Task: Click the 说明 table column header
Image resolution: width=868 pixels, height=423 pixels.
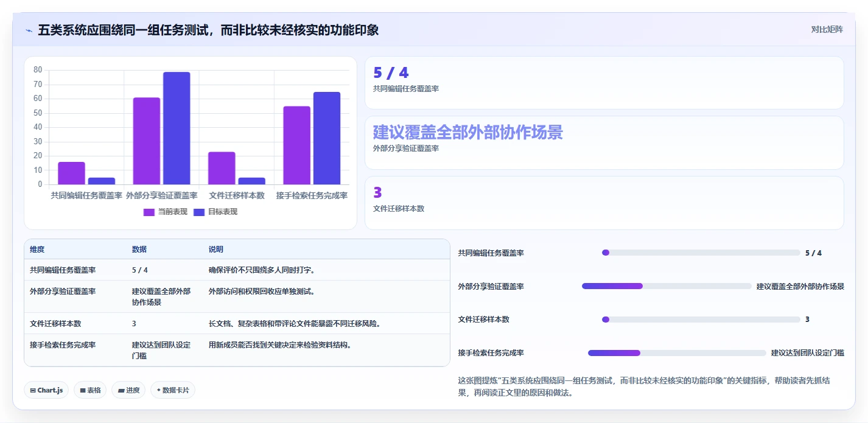Action: pyautogui.click(x=215, y=250)
